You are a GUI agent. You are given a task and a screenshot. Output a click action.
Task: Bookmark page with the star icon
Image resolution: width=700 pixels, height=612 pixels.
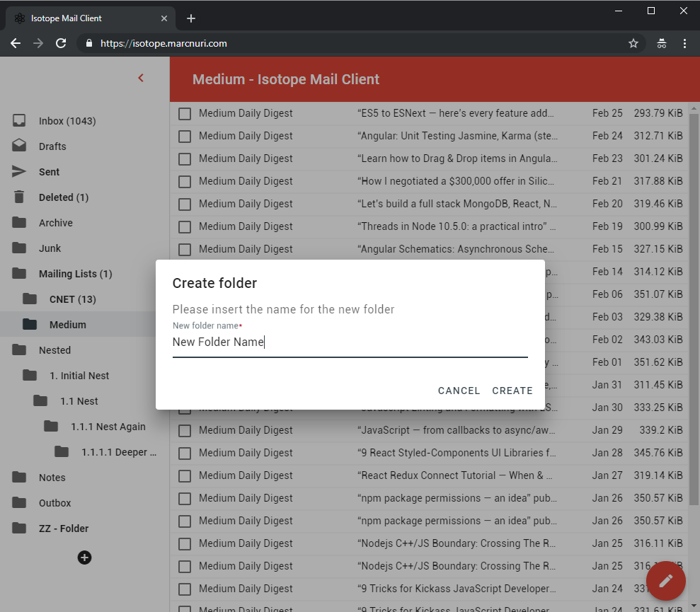[x=633, y=43]
